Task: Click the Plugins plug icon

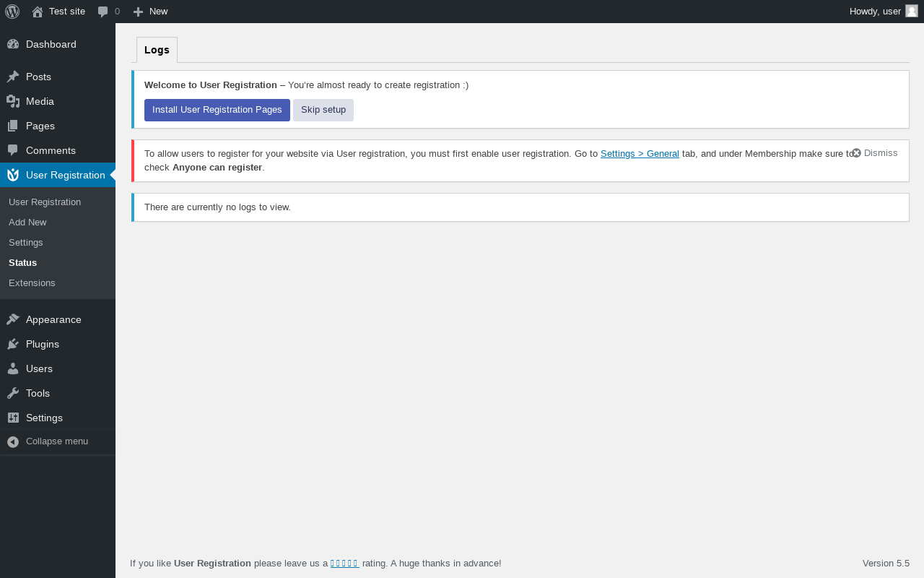Action: pyautogui.click(x=13, y=344)
